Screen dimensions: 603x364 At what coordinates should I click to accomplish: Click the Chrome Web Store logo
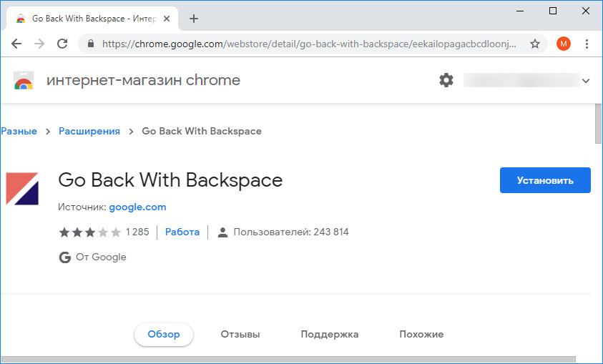pos(24,80)
